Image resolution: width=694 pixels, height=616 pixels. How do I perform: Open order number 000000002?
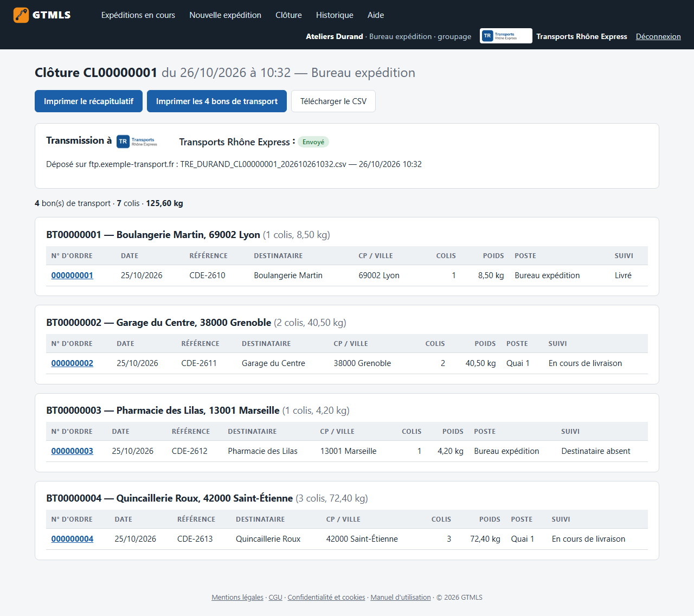tap(72, 363)
